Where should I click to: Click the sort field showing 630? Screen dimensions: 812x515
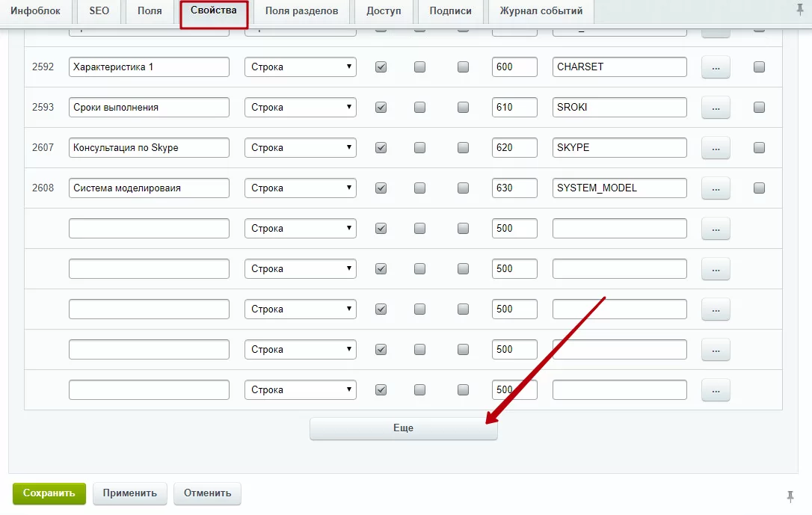514,188
